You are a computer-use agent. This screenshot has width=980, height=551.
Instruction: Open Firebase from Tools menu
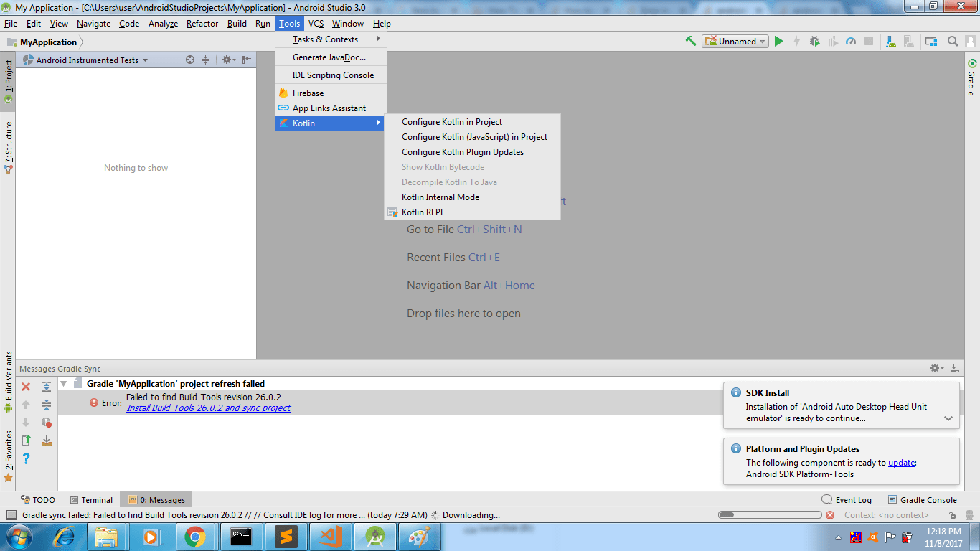[x=331, y=93]
